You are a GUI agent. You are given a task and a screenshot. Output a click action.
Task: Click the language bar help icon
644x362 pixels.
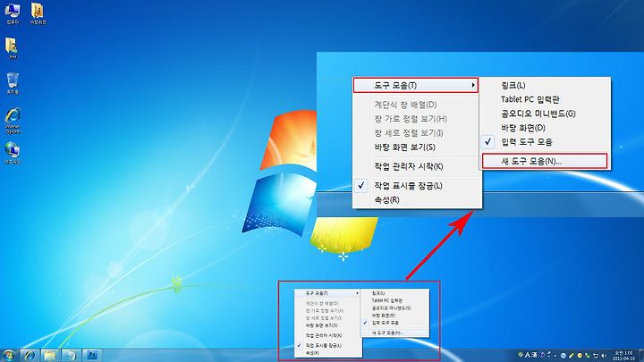(x=542, y=355)
